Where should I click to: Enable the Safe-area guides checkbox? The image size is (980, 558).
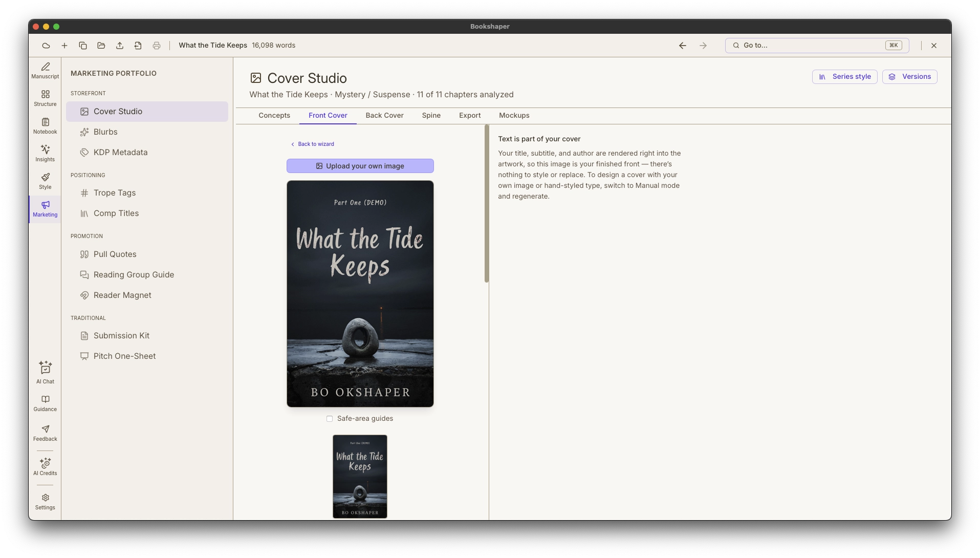[x=330, y=419]
